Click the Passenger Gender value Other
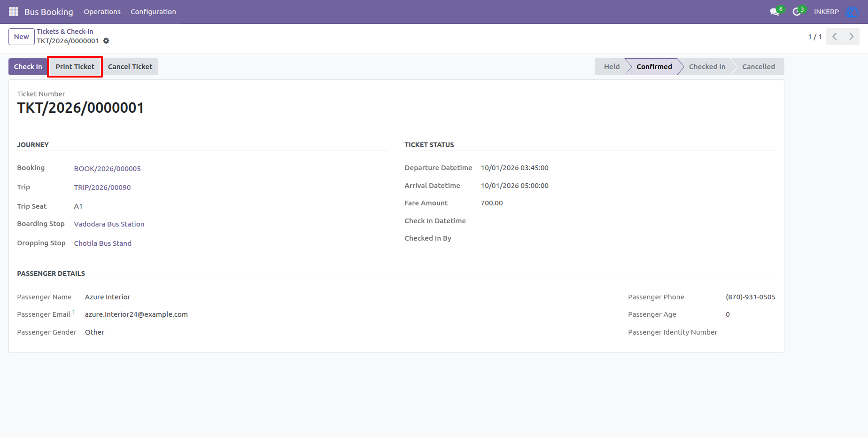 (x=94, y=332)
